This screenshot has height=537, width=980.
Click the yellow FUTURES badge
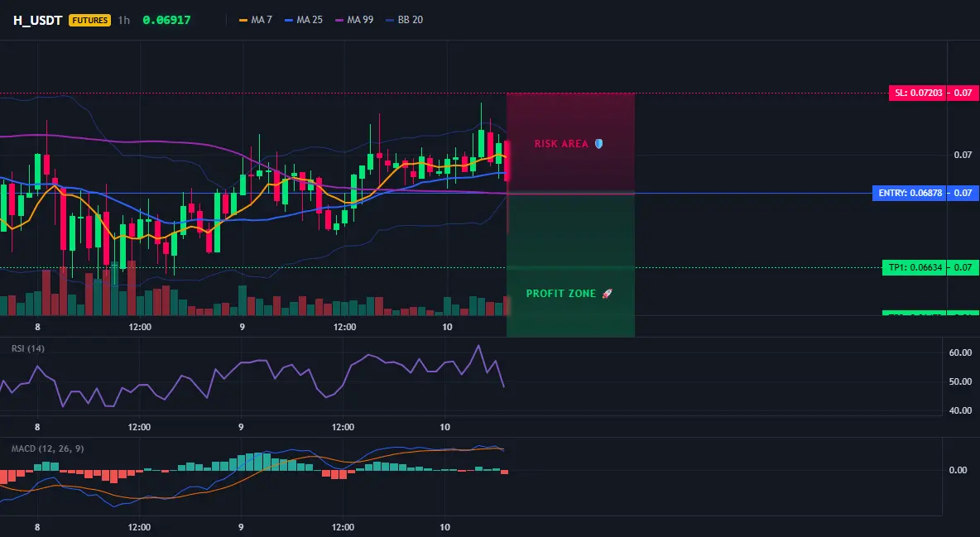coord(90,20)
